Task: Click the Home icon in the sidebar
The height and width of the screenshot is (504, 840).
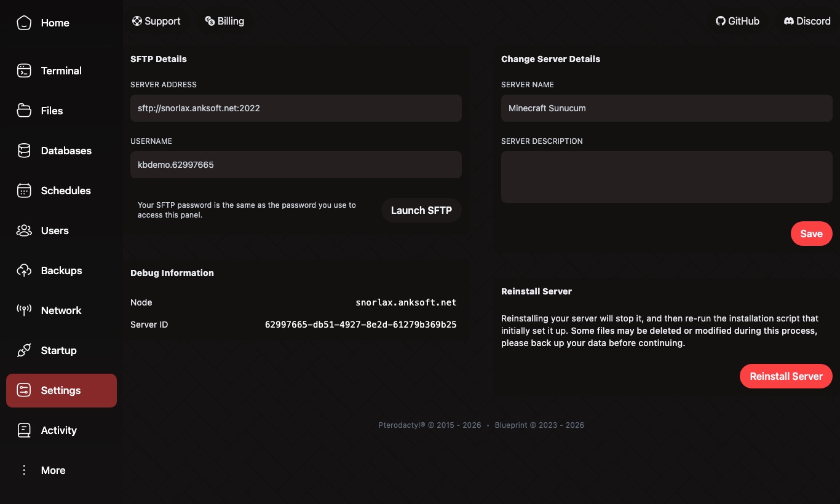Action: pos(24,23)
